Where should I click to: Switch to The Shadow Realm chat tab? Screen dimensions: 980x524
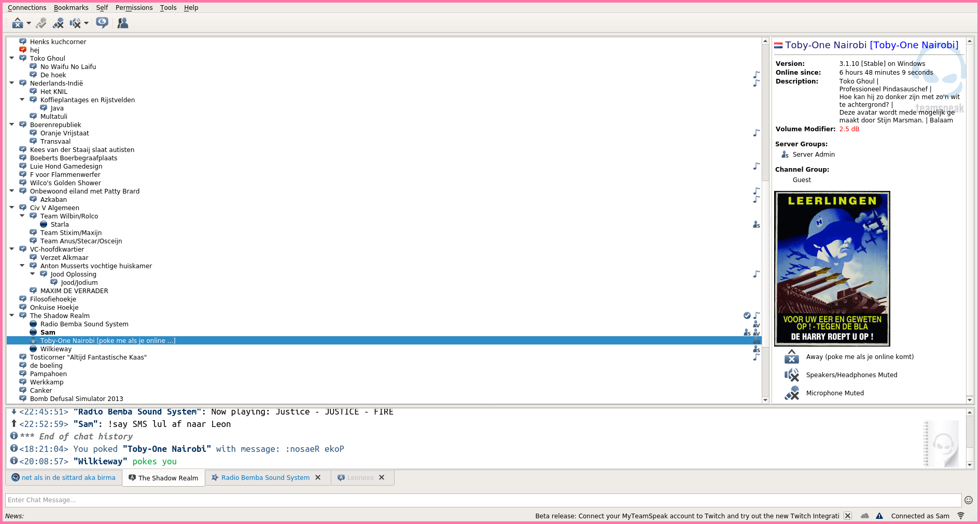[x=163, y=478]
